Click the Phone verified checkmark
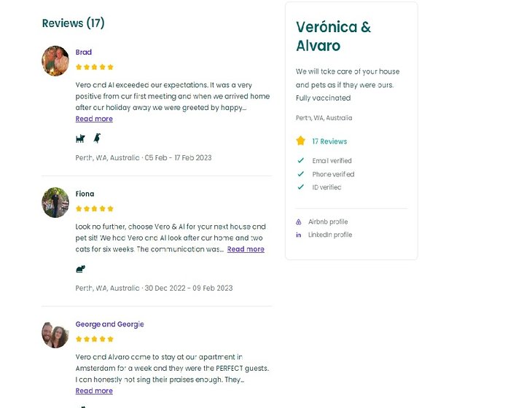 pyautogui.click(x=300, y=174)
